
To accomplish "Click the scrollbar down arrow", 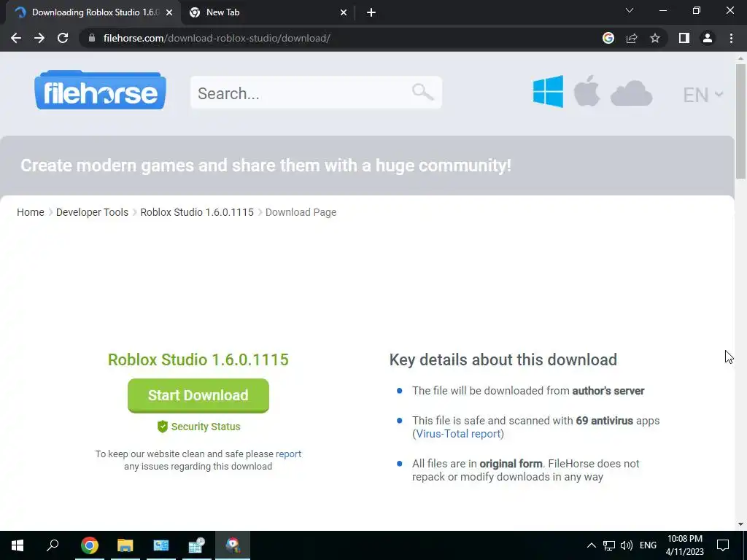I will tap(740, 524).
